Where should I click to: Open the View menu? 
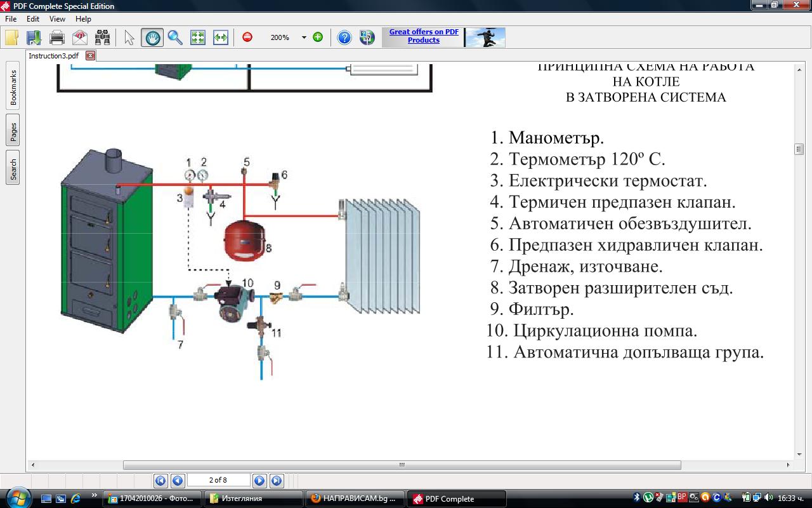pyautogui.click(x=57, y=19)
